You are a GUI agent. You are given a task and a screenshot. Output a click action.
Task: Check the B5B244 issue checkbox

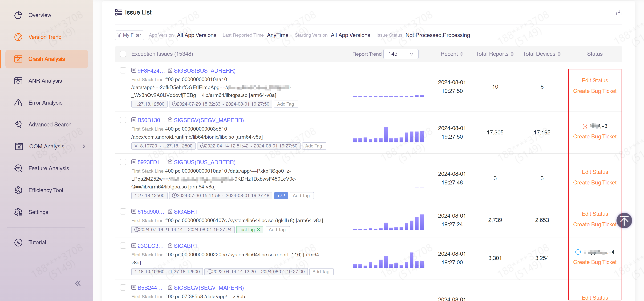(123, 287)
